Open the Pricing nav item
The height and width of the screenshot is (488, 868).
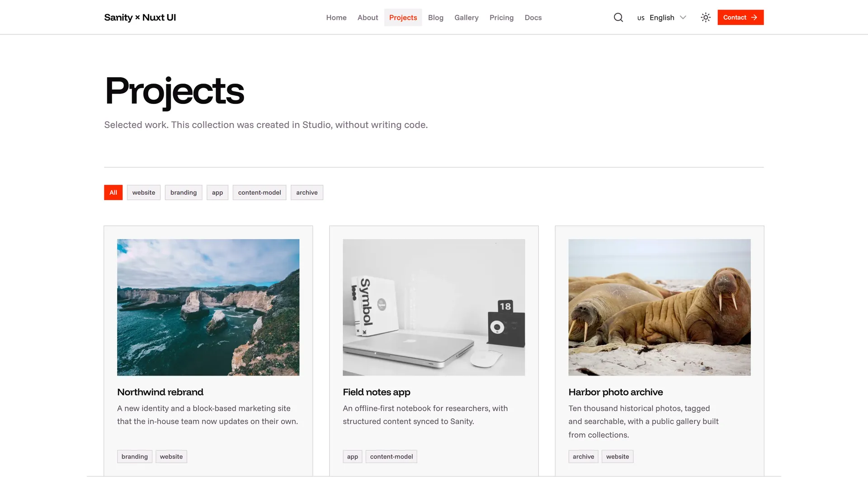click(x=501, y=18)
